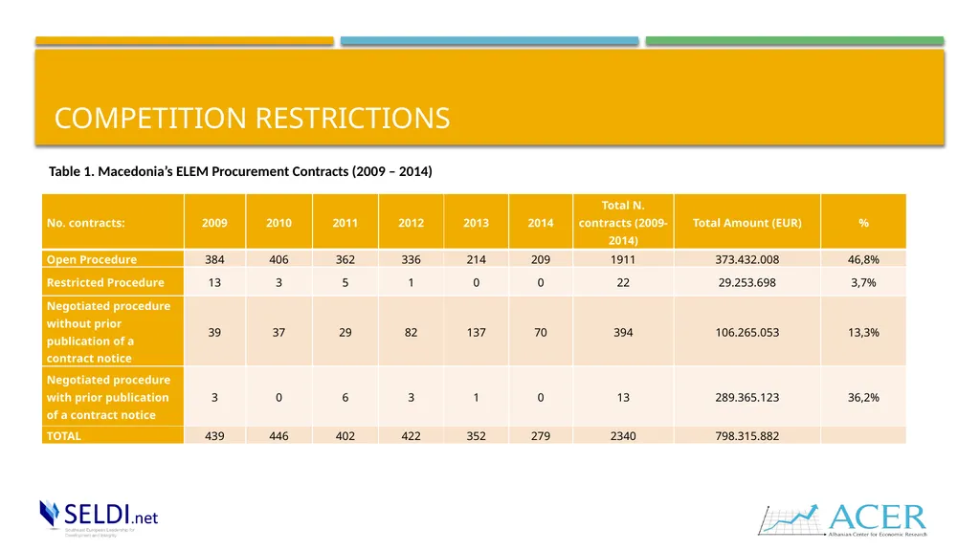Screen dimensions: 980x550
Task: Click the value 137 in 2013 column
Action: click(x=477, y=333)
